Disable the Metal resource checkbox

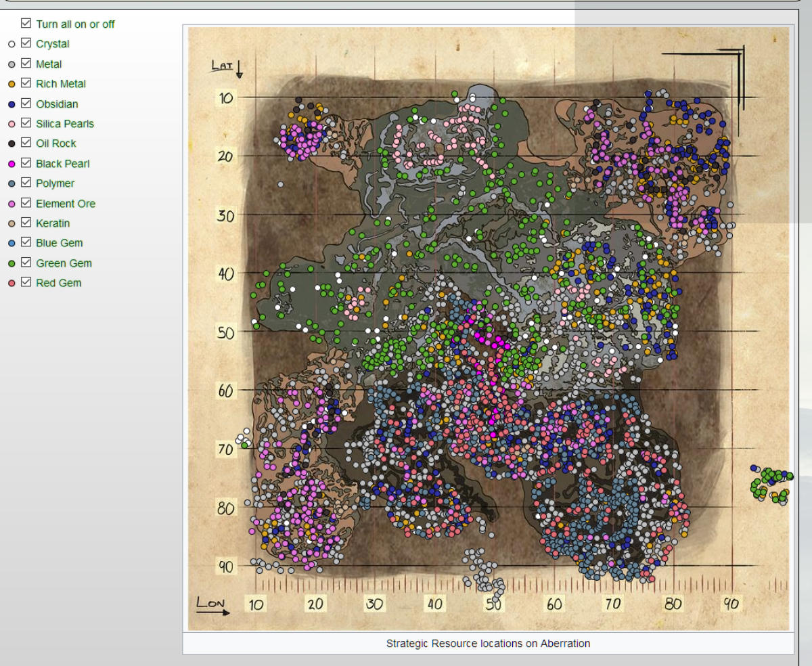coord(26,63)
